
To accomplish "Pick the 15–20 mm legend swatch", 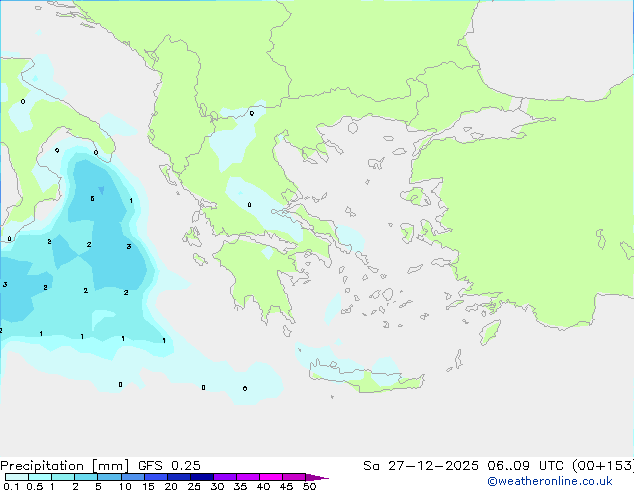I will click(156, 477).
